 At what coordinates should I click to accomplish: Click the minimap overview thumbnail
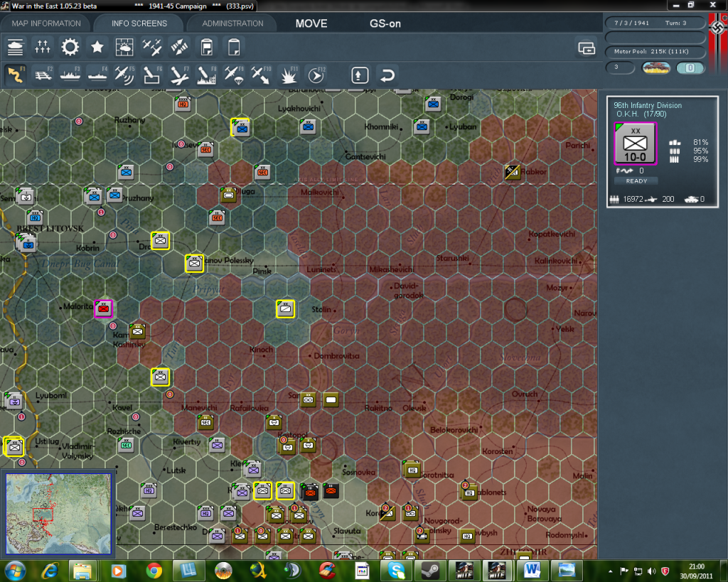tap(58, 514)
